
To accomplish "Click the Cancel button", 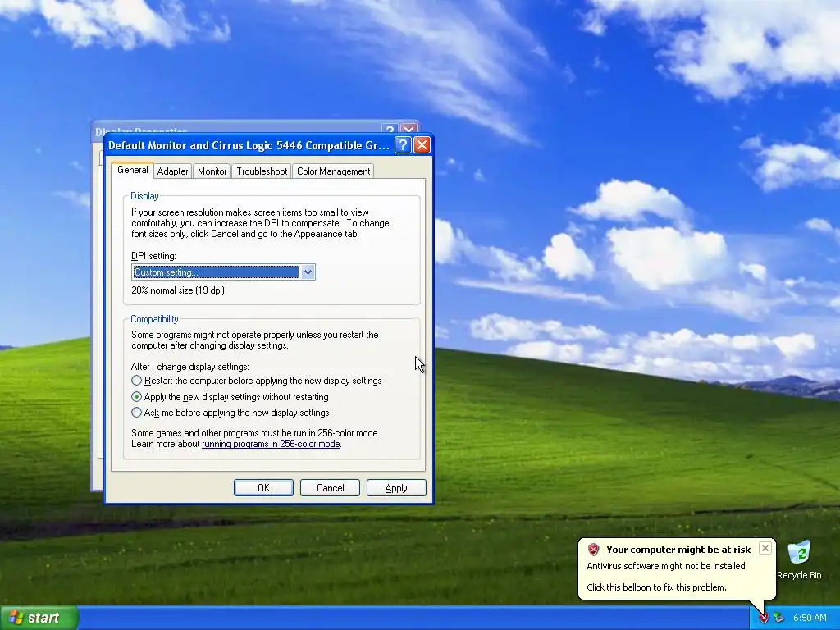I will click(x=330, y=487).
